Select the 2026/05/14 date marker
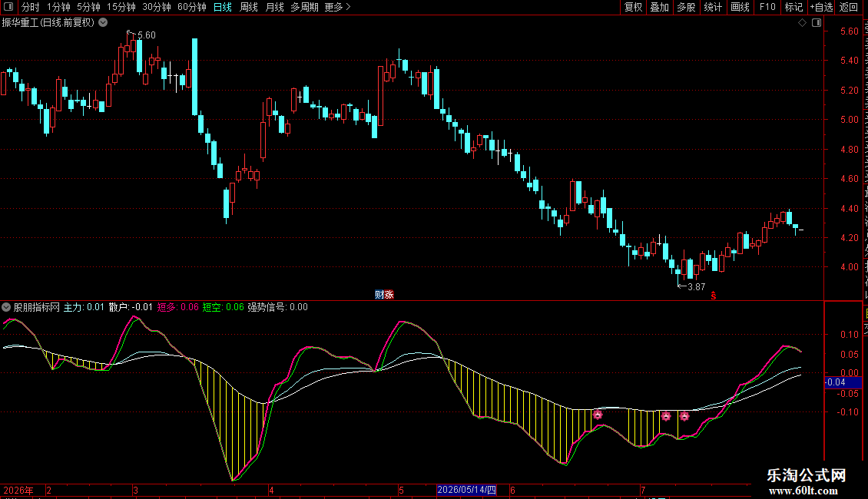The width and height of the screenshot is (868, 499). (x=466, y=490)
